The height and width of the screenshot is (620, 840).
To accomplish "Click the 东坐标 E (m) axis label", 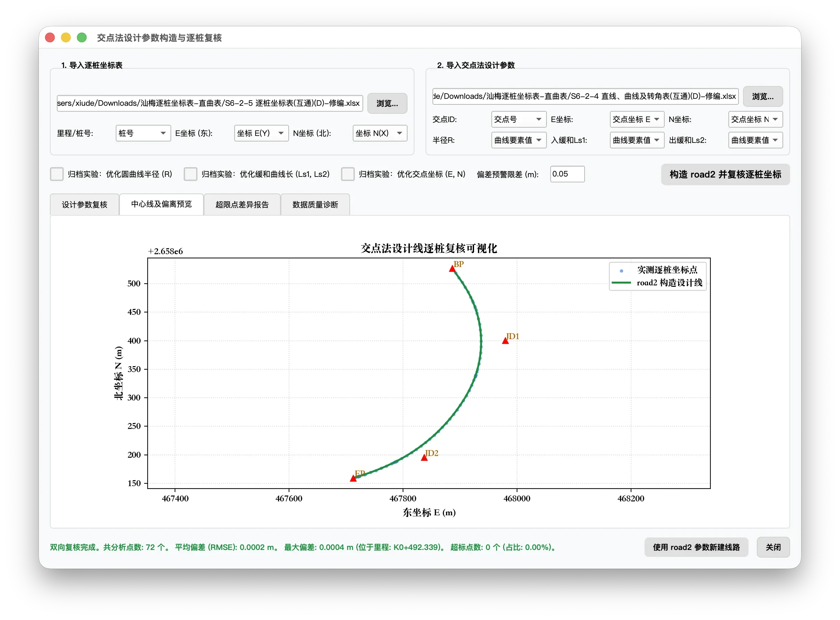I will coord(429,513).
